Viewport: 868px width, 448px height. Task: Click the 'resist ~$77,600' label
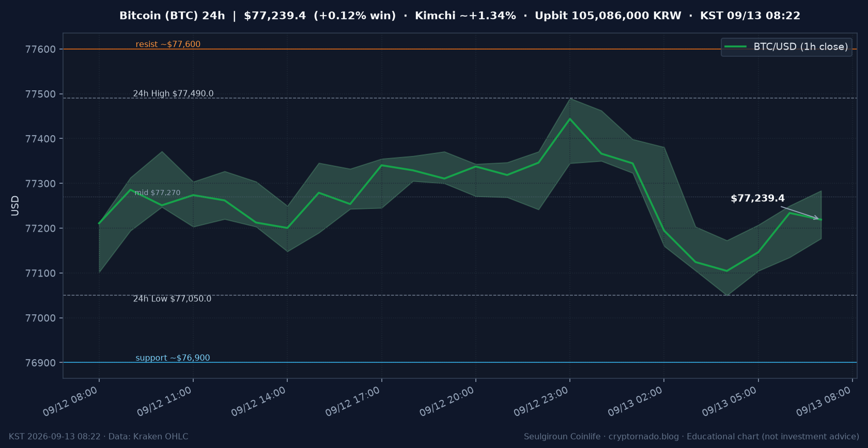point(168,44)
